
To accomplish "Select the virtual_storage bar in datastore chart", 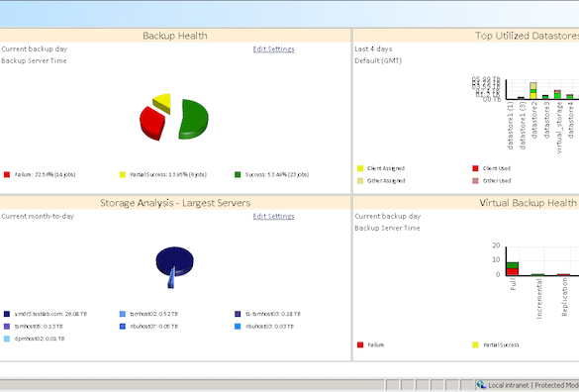I will pyautogui.click(x=557, y=95).
